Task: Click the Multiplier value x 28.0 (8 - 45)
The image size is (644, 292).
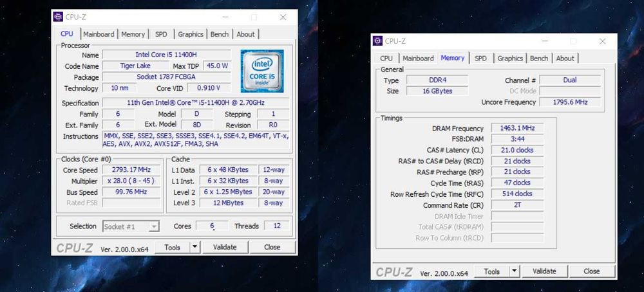Action: (131, 181)
